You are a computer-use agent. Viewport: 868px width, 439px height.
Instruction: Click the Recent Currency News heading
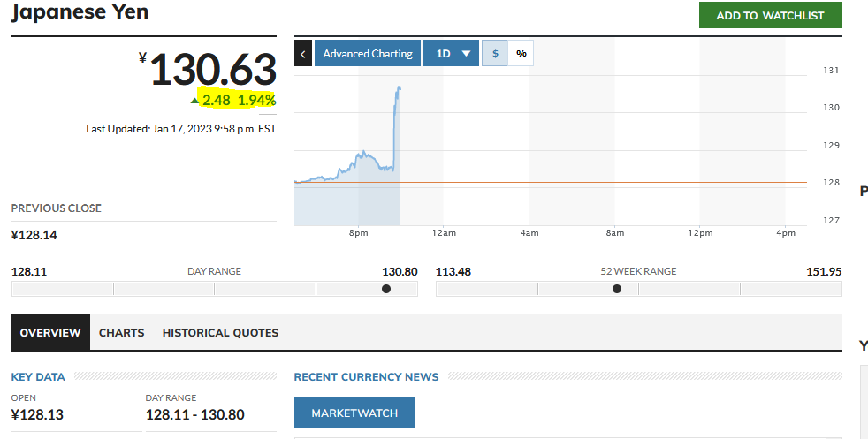click(x=367, y=376)
